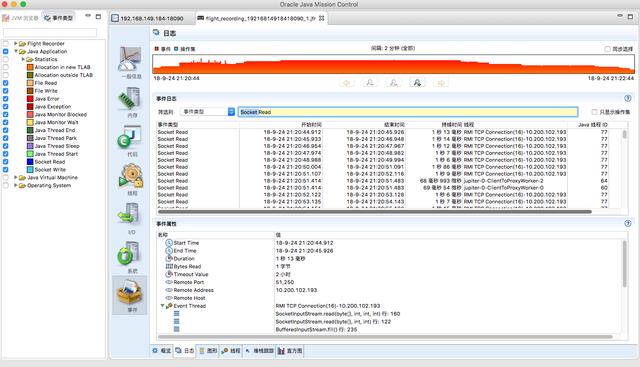
Task: Click the leftmost arrow navigation button under timeline
Action: pyautogui.click(x=347, y=83)
